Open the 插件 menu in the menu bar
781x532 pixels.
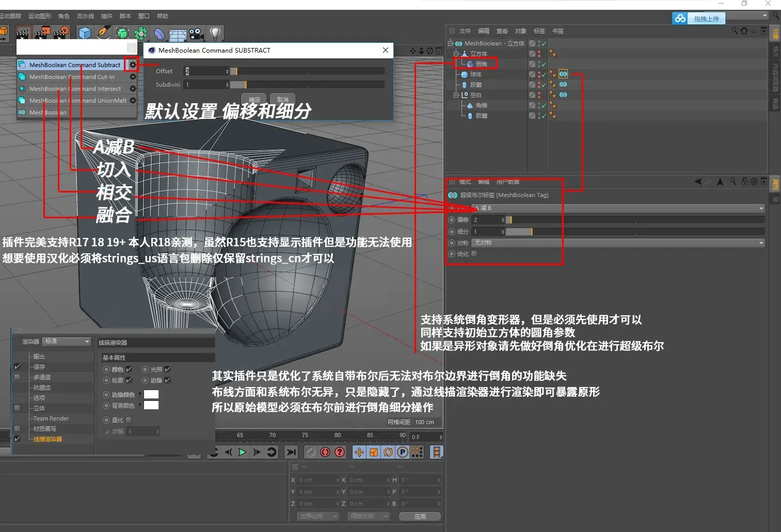tap(106, 15)
